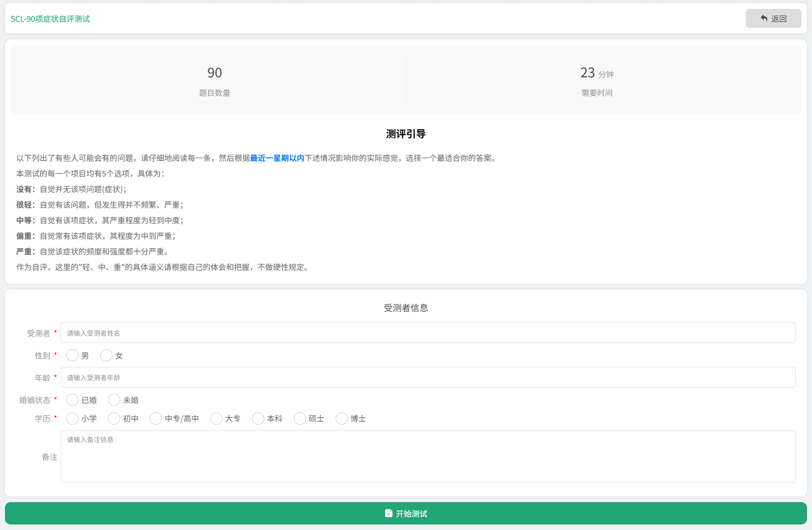Select 女 gender radio button
The image size is (812, 530).
click(x=106, y=355)
